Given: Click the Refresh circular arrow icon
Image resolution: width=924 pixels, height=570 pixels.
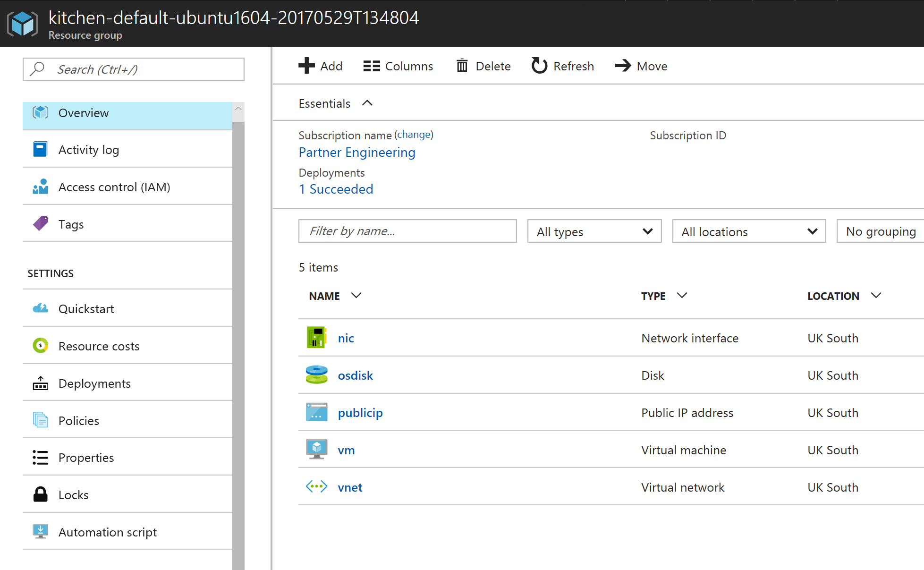Looking at the screenshot, I should [539, 66].
